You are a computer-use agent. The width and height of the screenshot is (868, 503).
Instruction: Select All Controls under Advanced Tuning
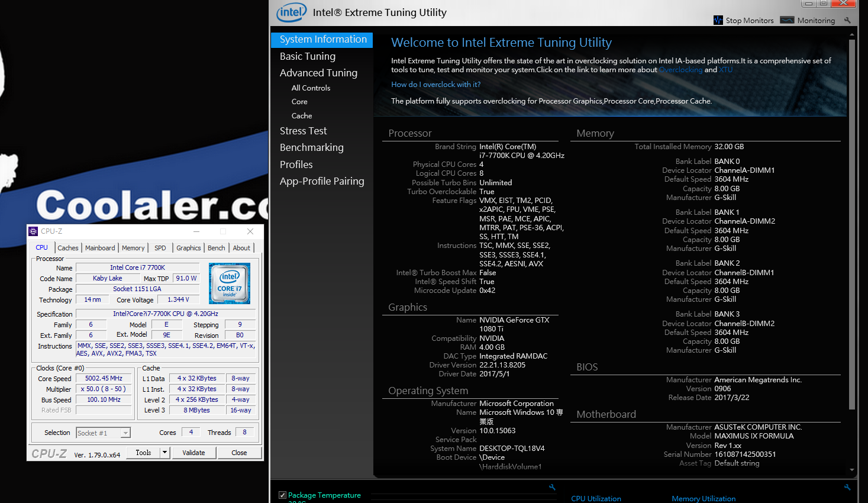click(311, 88)
